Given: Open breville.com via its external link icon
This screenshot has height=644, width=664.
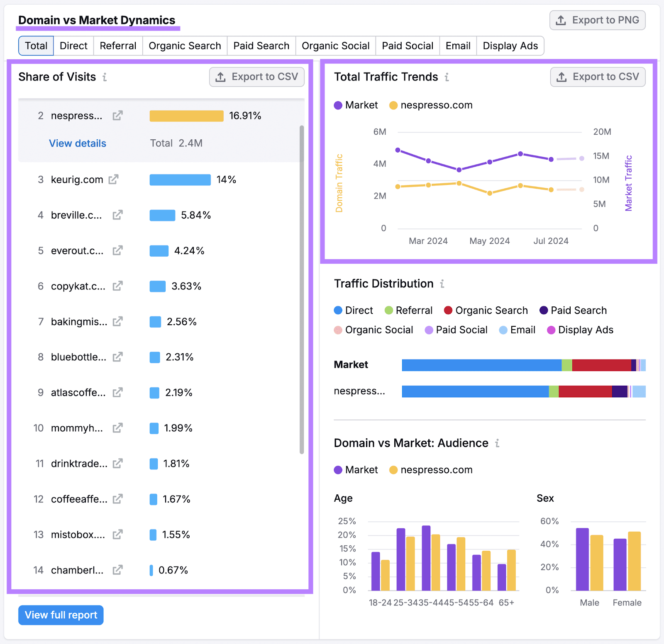Looking at the screenshot, I should click(x=117, y=215).
